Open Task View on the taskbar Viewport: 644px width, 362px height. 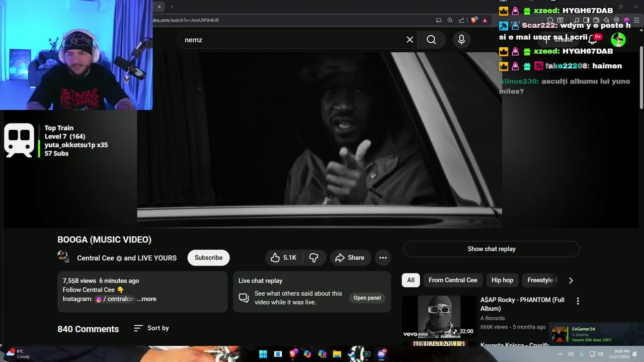tap(278, 354)
